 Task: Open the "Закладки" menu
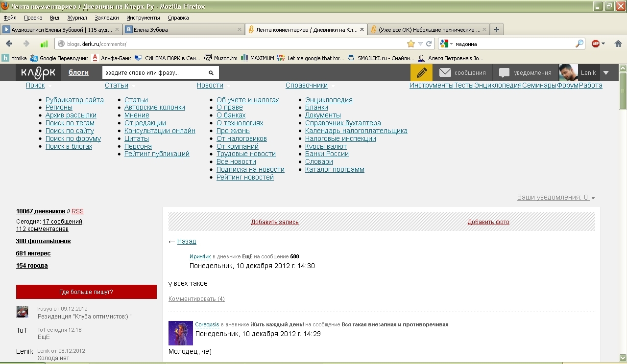point(106,18)
